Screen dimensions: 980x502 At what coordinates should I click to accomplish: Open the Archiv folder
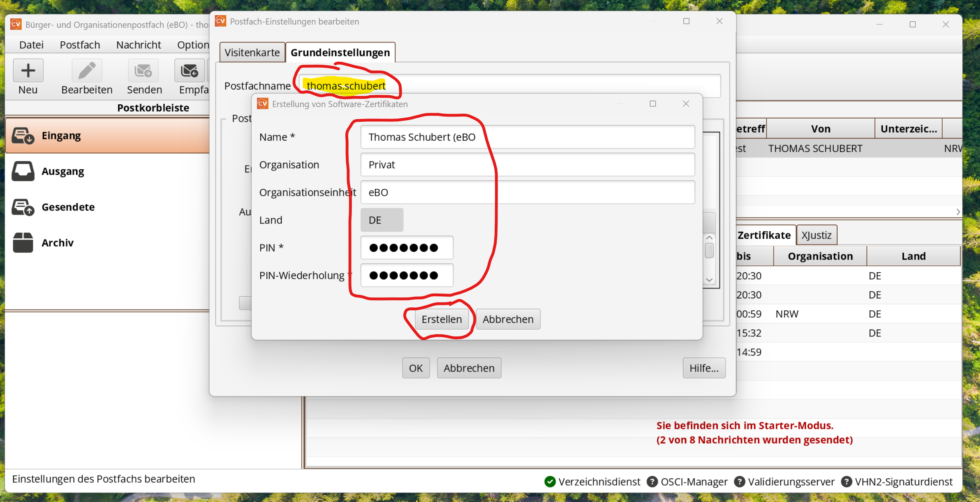(57, 243)
